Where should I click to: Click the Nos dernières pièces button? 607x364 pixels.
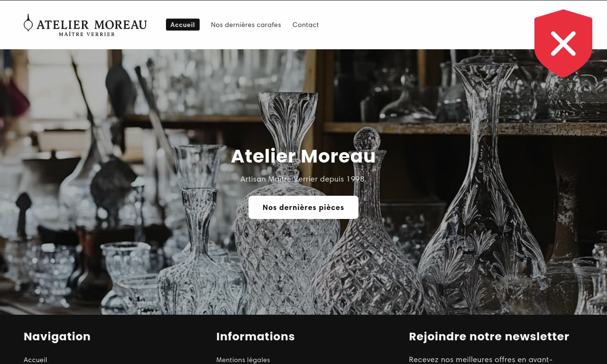tap(303, 207)
